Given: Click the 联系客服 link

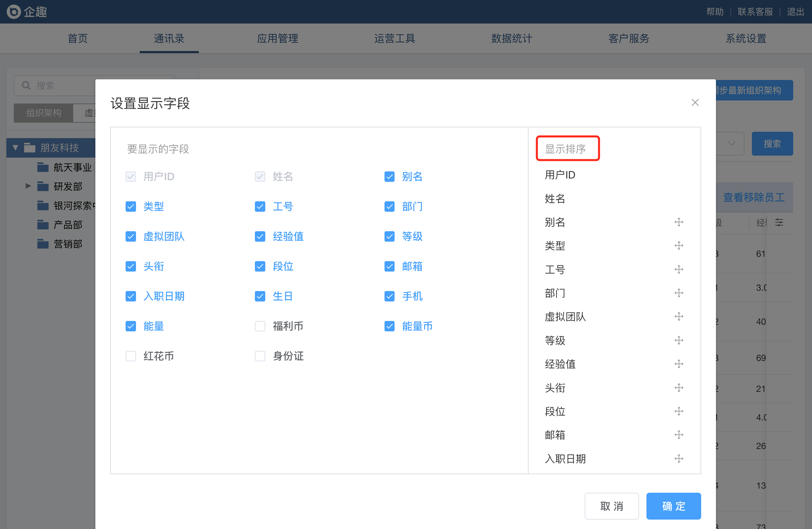Looking at the screenshot, I should point(755,12).
